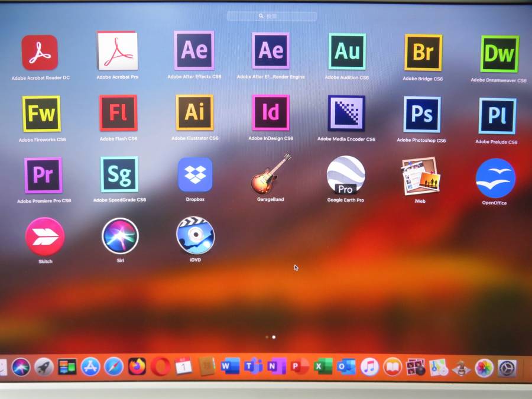
Task: Activate Siri in the Dock
Action: [x=21, y=367]
